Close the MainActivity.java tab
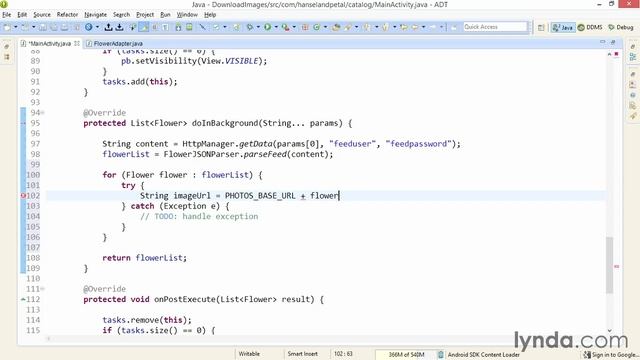 pyautogui.click(x=77, y=43)
